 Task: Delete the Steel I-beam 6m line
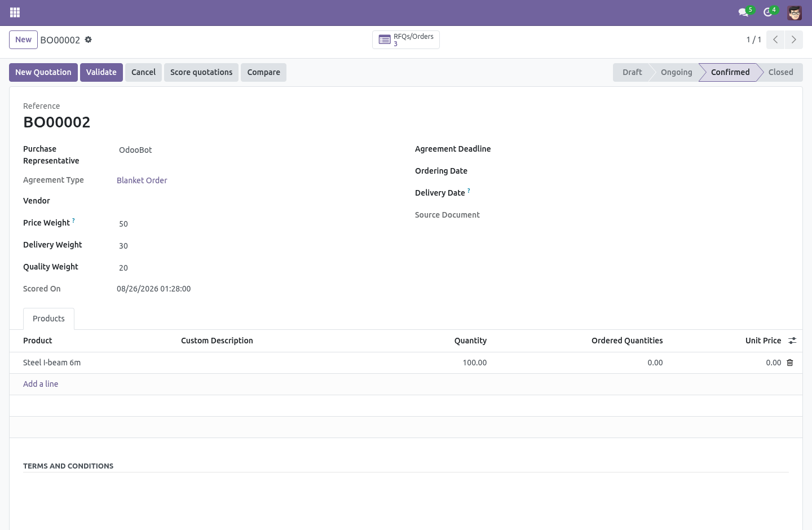coord(790,363)
